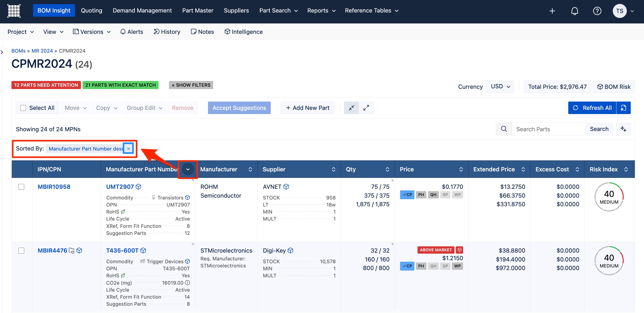Open the MR 2024 breadcrumb link

pyautogui.click(x=42, y=51)
